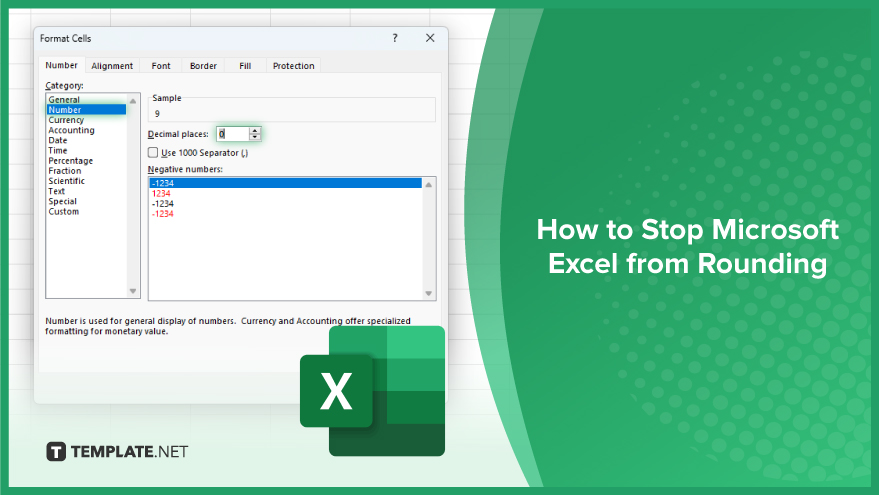Select highlighted black -1234 negative format

click(x=285, y=183)
